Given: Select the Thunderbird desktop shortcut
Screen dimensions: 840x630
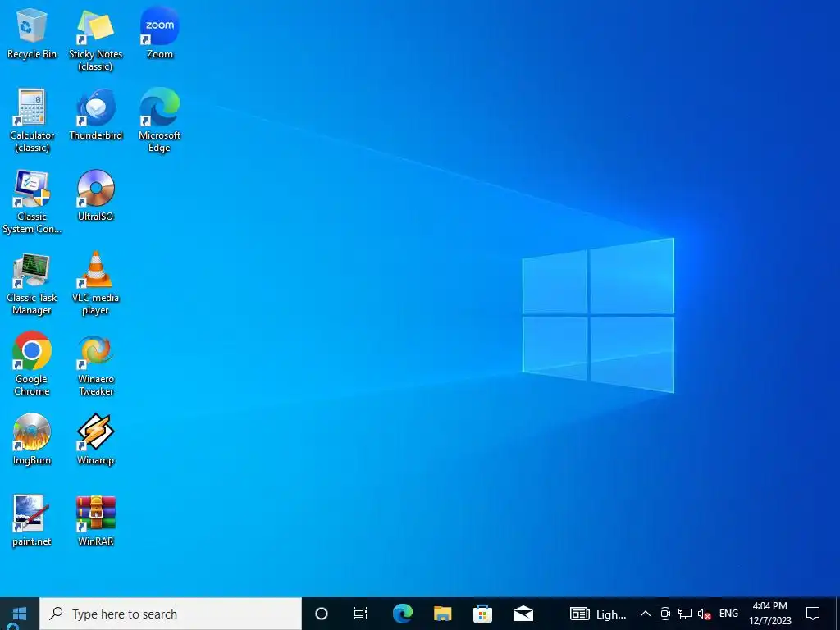Looking at the screenshot, I should [95, 115].
